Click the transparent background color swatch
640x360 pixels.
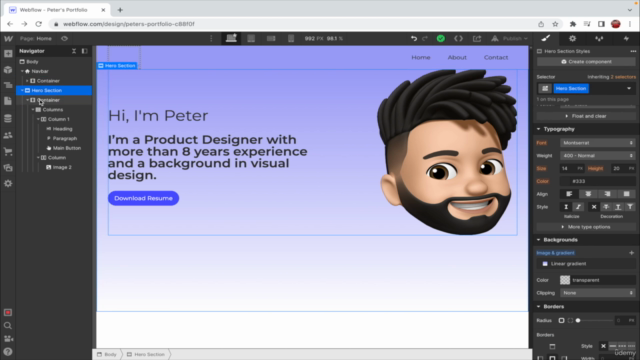click(x=565, y=280)
